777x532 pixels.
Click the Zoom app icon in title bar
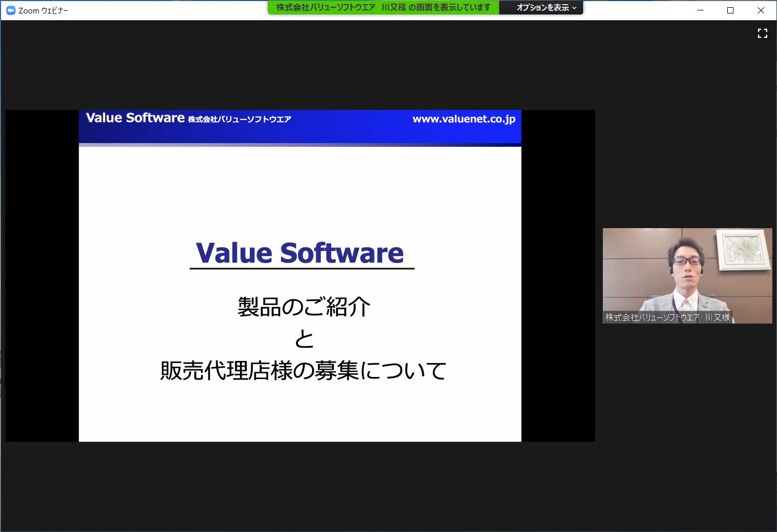click(x=10, y=10)
